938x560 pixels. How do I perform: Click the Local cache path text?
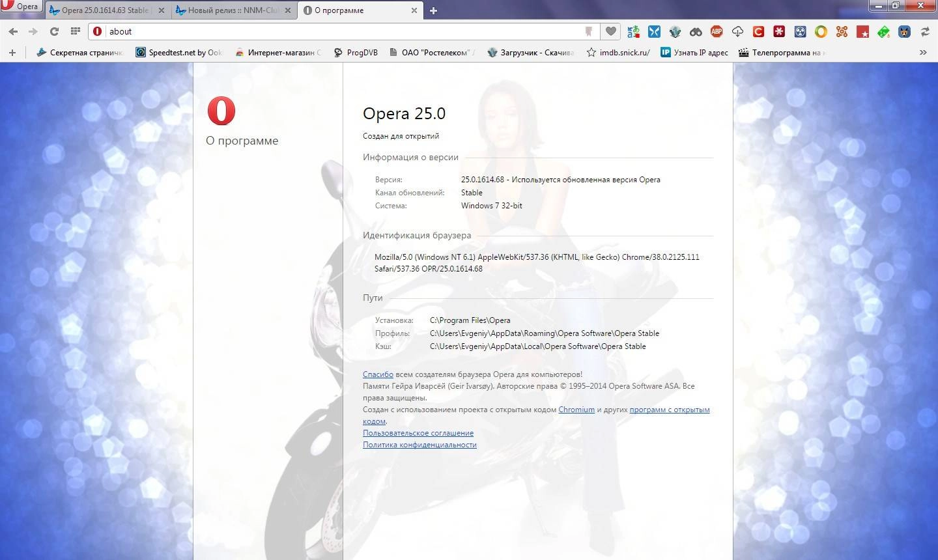538,346
